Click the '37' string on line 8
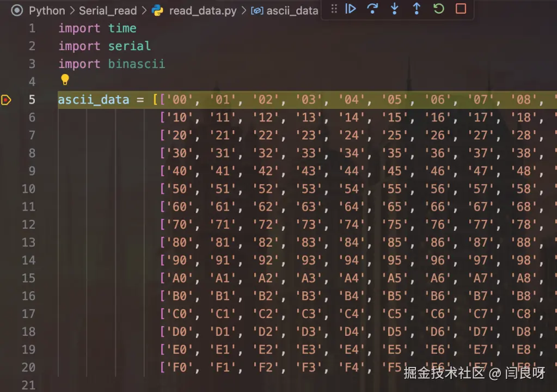Image resolution: width=557 pixels, height=392 pixels. (x=481, y=153)
